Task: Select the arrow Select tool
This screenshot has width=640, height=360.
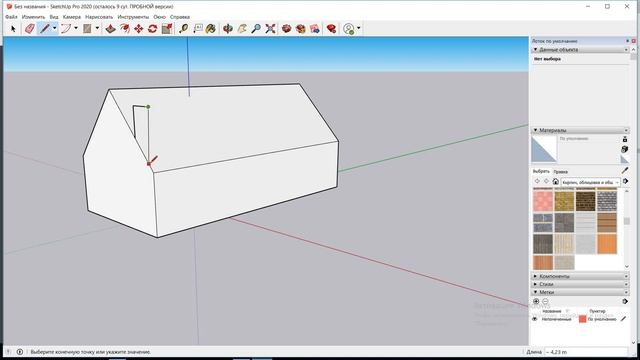Action: pos(13,29)
